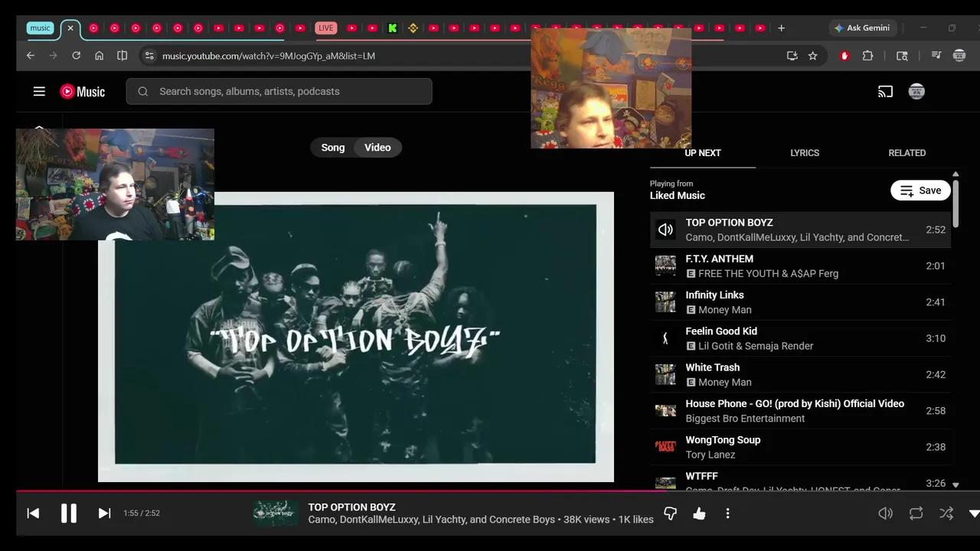
Task: Reload the page
Action: (76, 56)
